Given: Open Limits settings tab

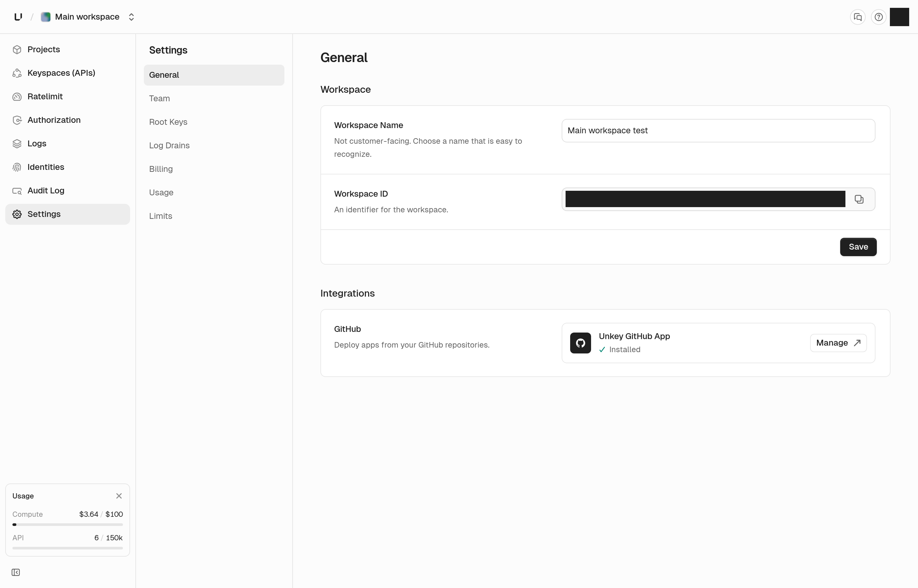Looking at the screenshot, I should tap(214, 216).
